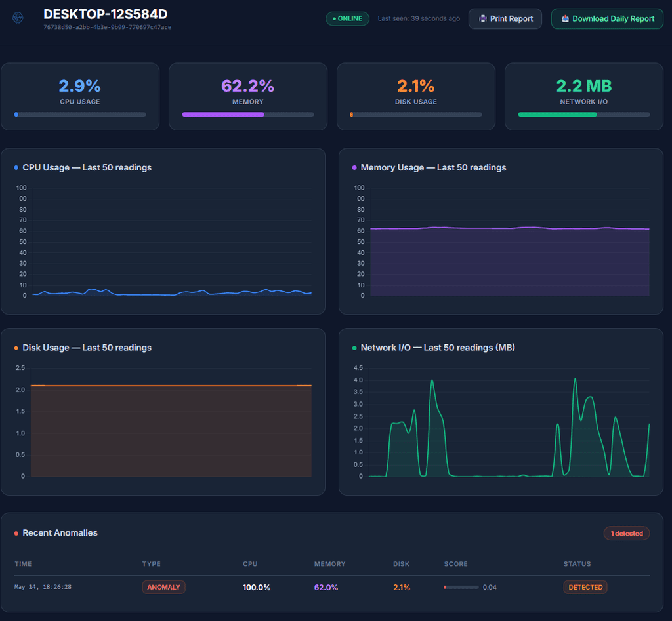Click the printer icon in Print Report

pyautogui.click(x=483, y=19)
